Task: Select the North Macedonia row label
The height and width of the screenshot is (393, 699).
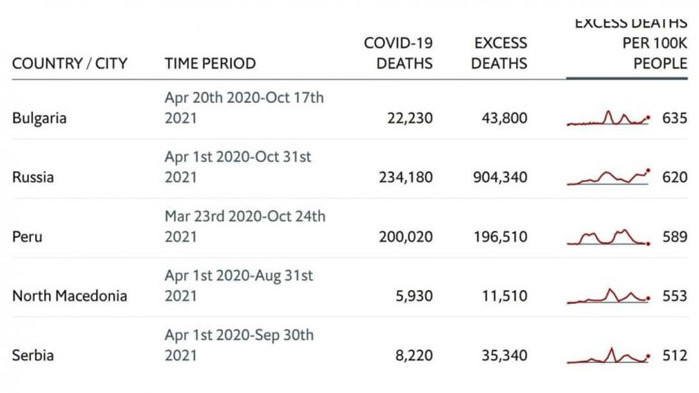Action: [70, 296]
